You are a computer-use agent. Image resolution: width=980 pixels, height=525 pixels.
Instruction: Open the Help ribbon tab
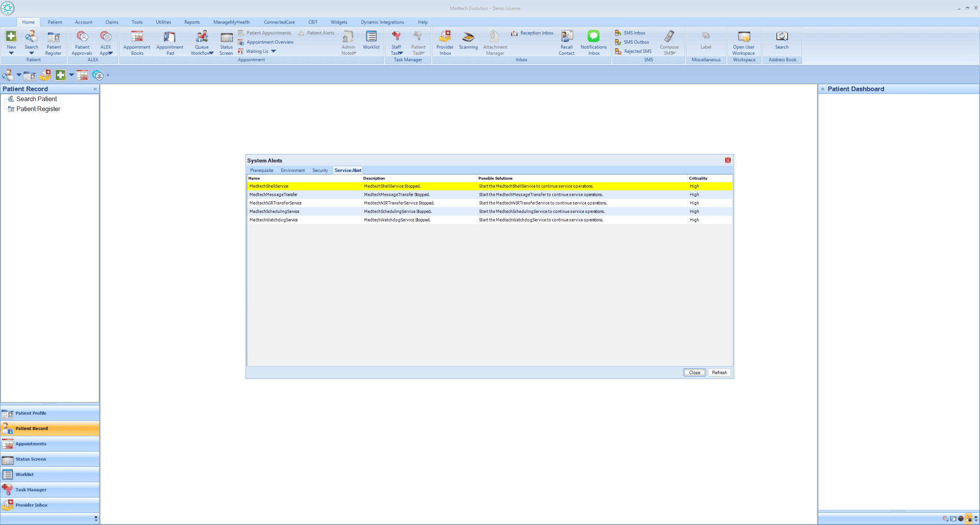[423, 22]
